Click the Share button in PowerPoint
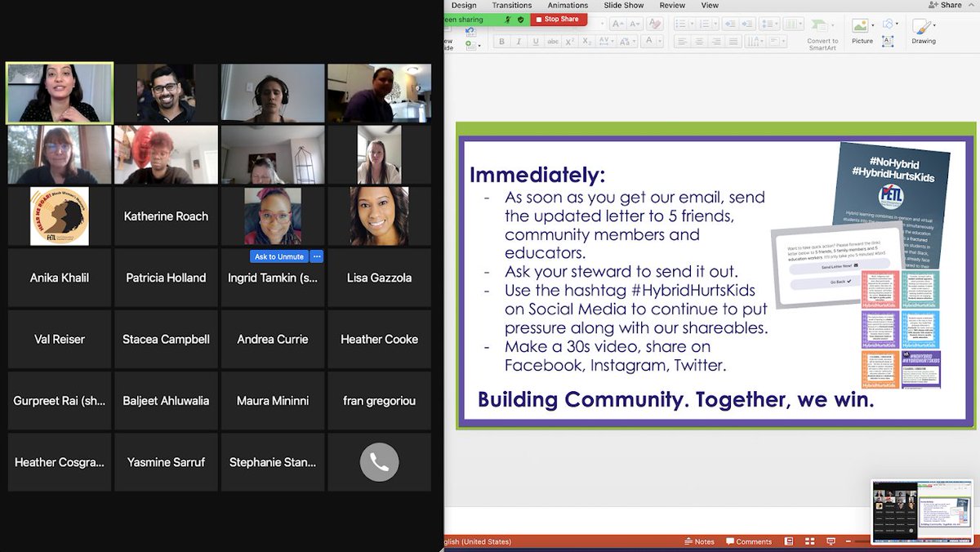The width and height of the screenshot is (980, 552). point(946,5)
